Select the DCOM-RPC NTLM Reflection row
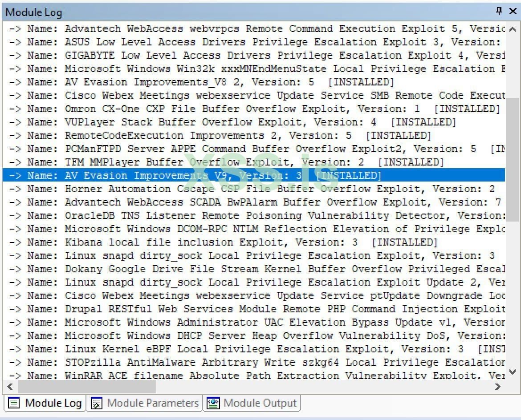The image size is (521, 420). [x=254, y=229]
